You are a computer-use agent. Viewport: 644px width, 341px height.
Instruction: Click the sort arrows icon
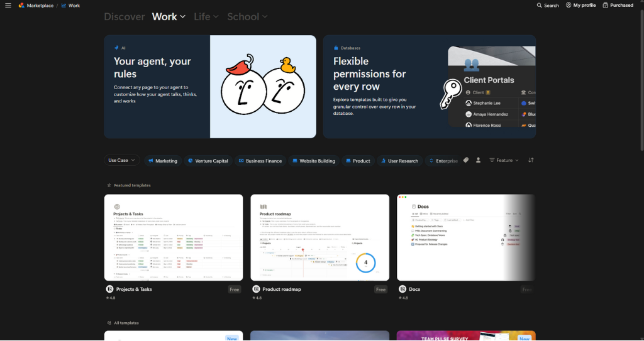pyautogui.click(x=531, y=160)
